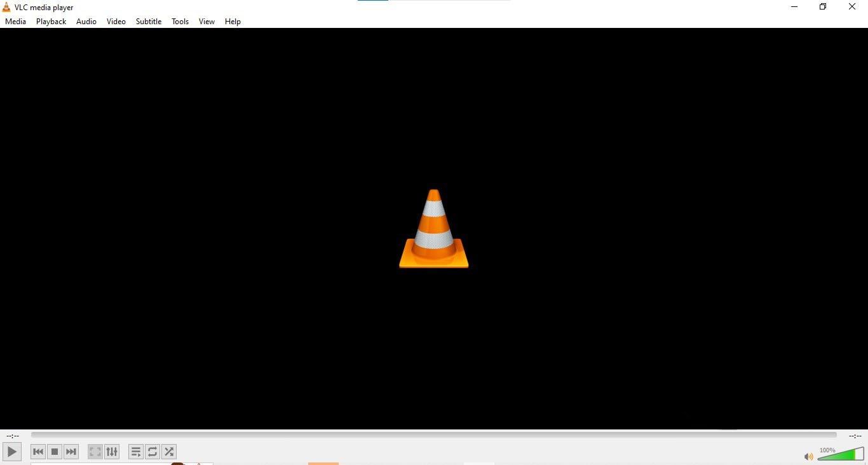Toggle random shuffle playback
This screenshot has width=868, height=465.
coord(169,452)
